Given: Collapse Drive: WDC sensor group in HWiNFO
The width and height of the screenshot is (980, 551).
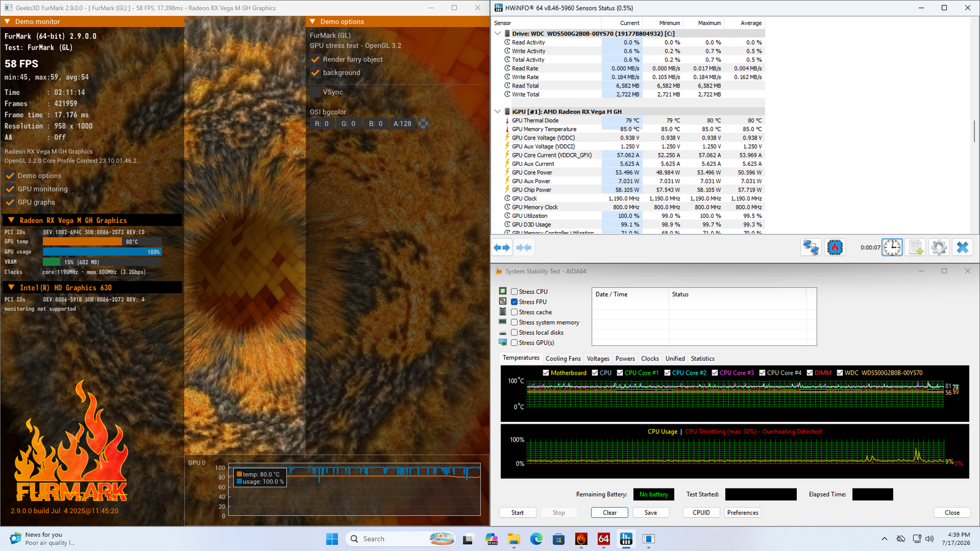Looking at the screenshot, I should click(x=498, y=34).
